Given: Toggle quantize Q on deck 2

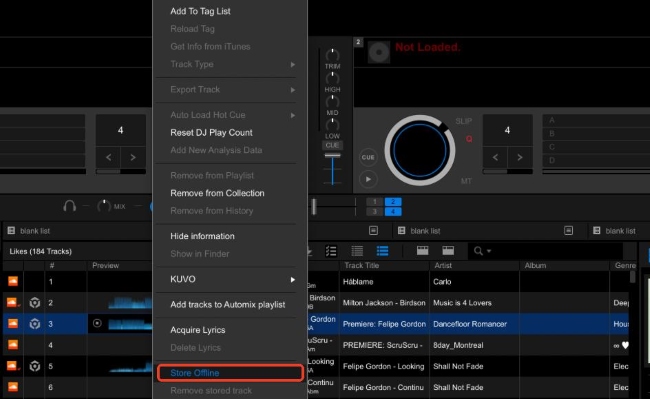Looking at the screenshot, I should [469, 139].
